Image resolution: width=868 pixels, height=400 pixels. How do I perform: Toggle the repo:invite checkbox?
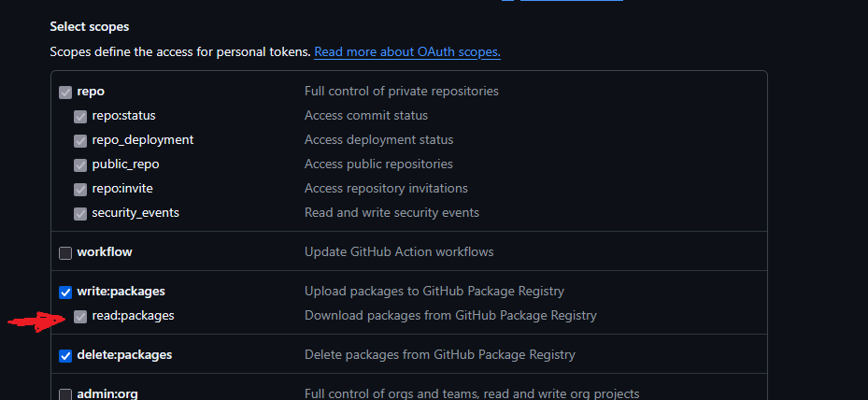80,189
